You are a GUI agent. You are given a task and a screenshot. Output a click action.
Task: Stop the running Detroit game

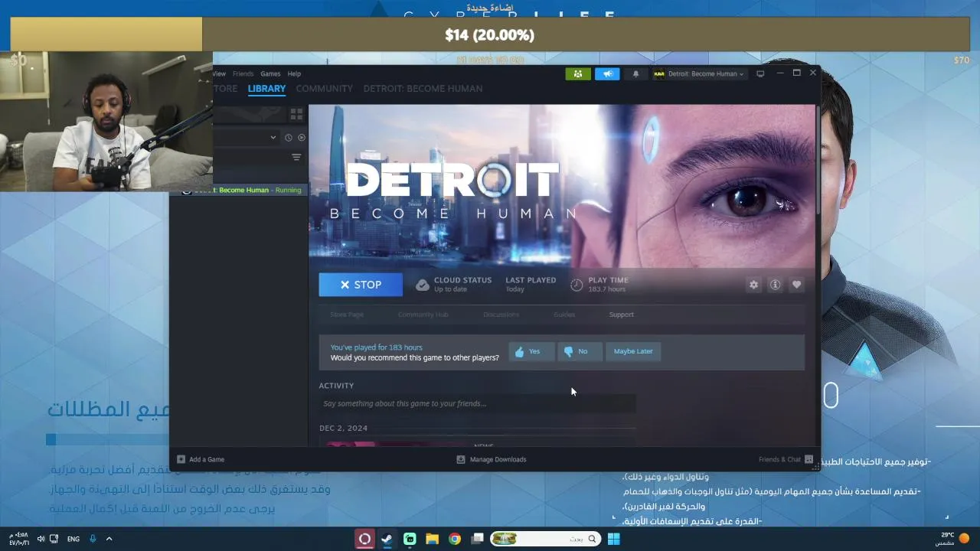[361, 285]
